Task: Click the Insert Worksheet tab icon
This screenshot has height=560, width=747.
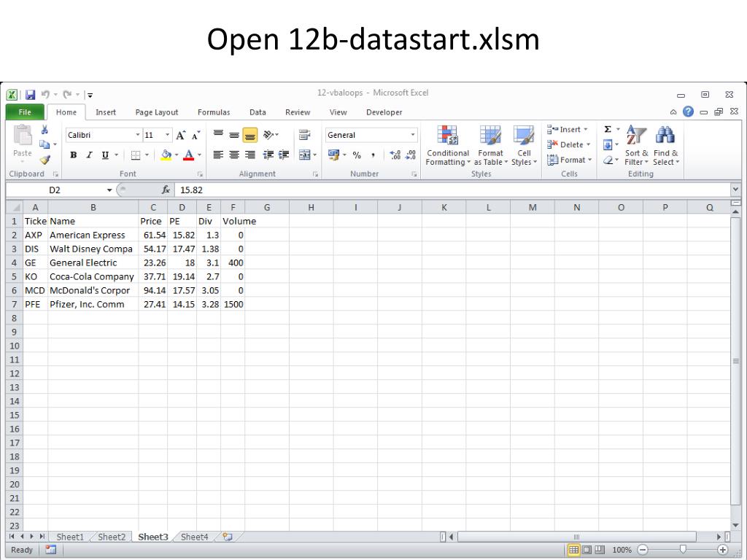Action: (x=228, y=537)
